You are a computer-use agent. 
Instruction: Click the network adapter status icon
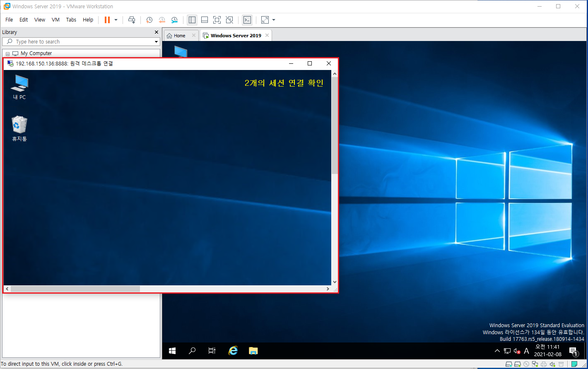click(x=535, y=364)
